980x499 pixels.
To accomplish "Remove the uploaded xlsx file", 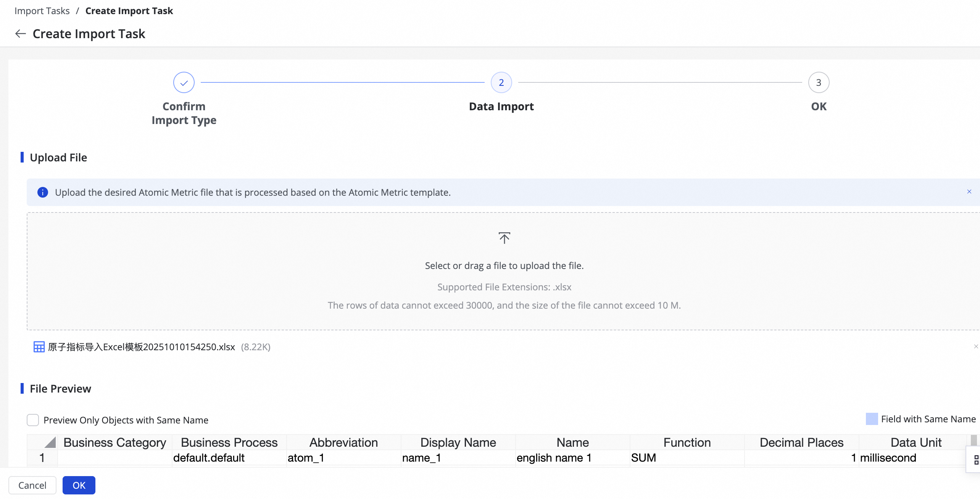I will pos(976,346).
